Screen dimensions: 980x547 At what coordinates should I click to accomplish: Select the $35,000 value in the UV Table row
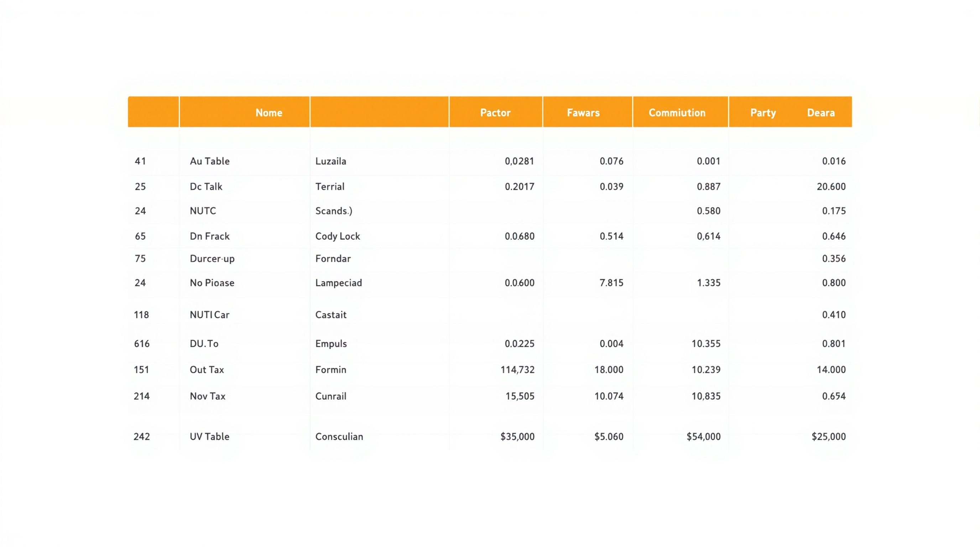pyautogui.click(x=517, y=436)
